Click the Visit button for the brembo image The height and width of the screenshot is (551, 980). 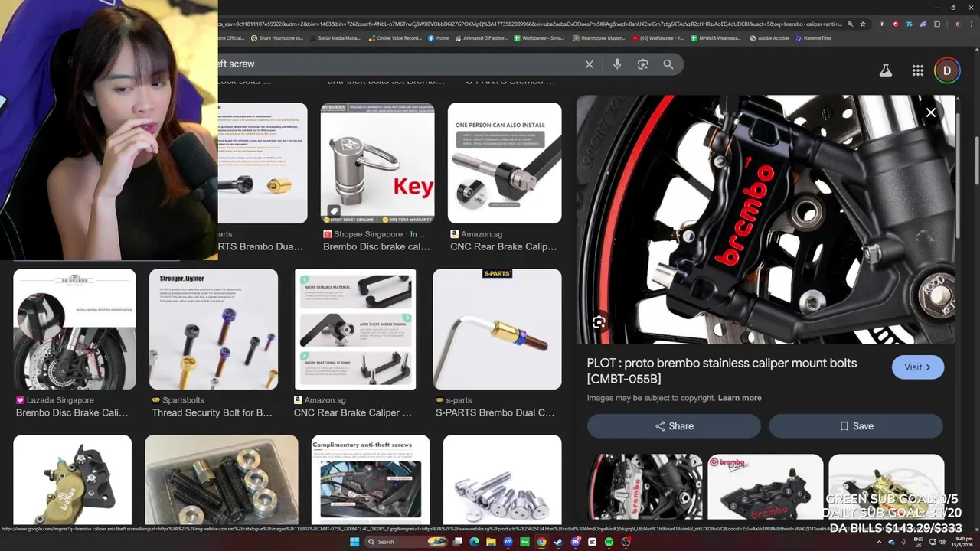coord(917,367)
